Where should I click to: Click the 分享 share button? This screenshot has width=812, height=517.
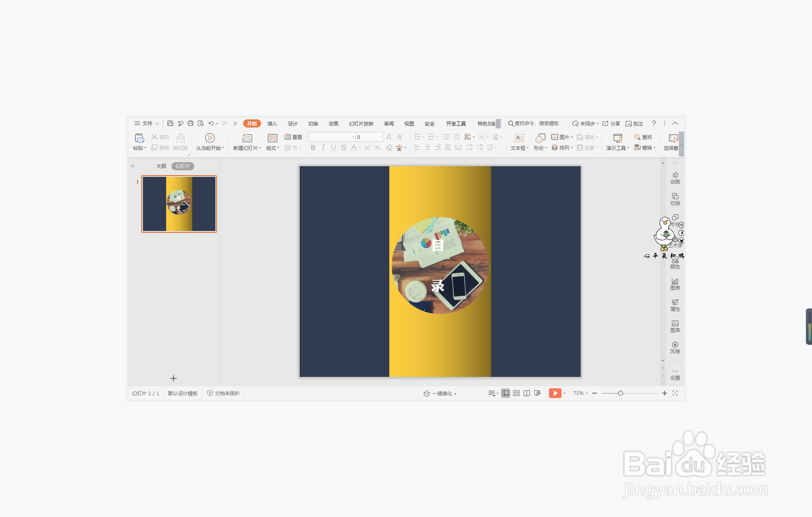[611, 123]
